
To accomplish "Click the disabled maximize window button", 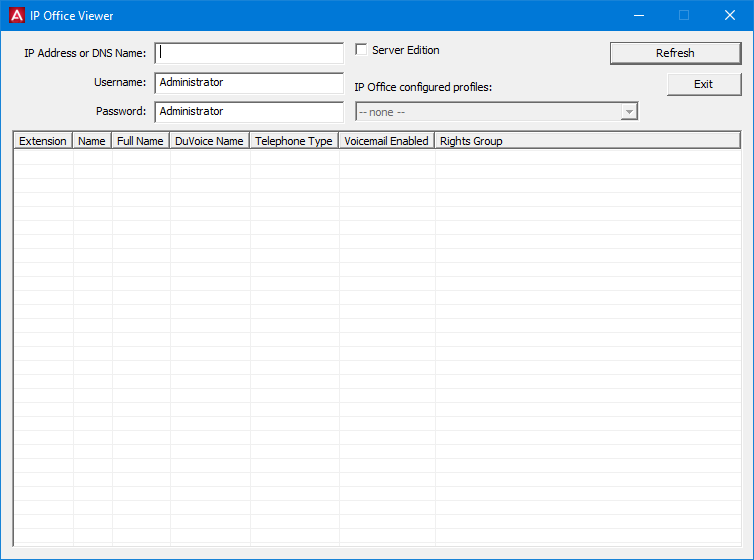I will [x=684, y=15].
